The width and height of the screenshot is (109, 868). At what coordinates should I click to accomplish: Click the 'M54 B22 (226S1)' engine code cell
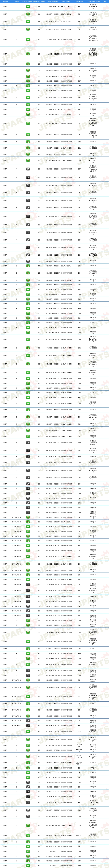tap(93, 620)
